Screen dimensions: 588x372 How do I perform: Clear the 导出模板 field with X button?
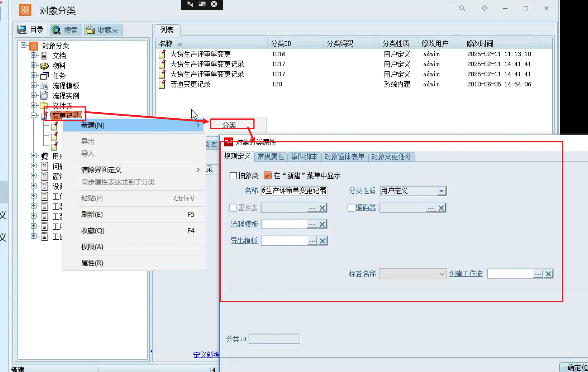[323, 241]
